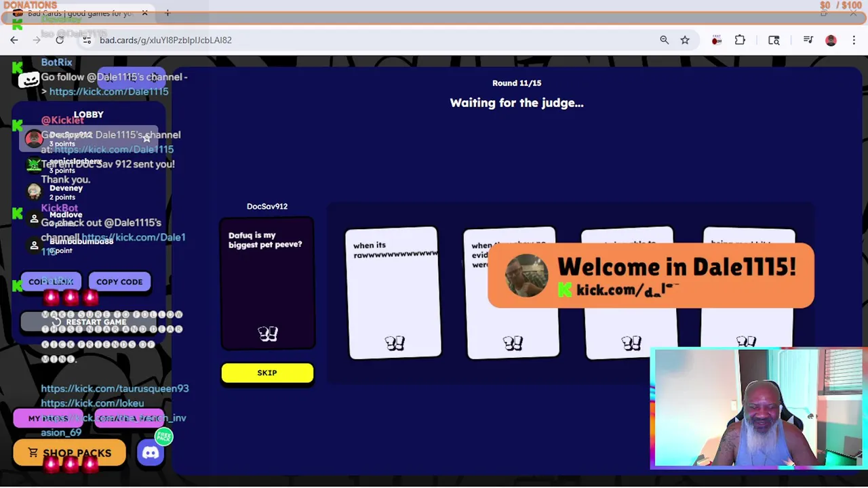The image size is (868, 488).
Task: Close the Bad Cards tab
Action: pos(144,13)
